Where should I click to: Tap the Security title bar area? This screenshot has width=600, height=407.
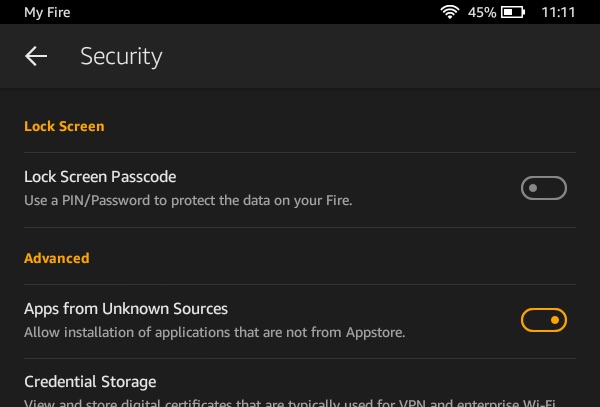[x=300, y=56]
